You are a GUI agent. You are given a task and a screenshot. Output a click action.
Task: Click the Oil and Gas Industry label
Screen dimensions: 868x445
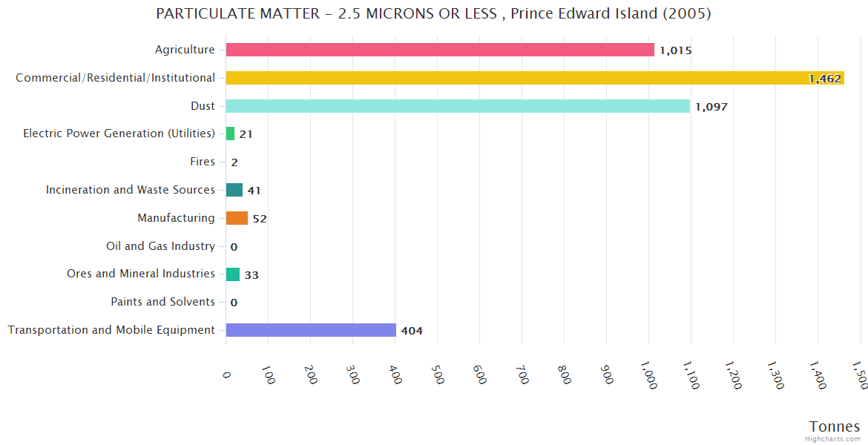pyautogui.click(x=160, y=246)
